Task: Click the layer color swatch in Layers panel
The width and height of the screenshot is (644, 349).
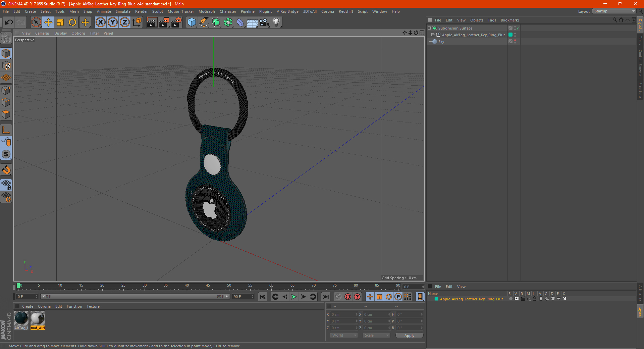Action: coord(436,299)
